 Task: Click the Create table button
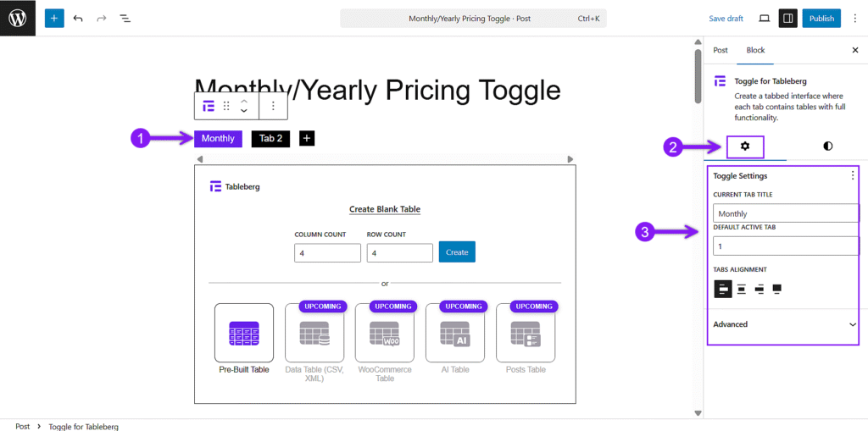pos(457,251)
